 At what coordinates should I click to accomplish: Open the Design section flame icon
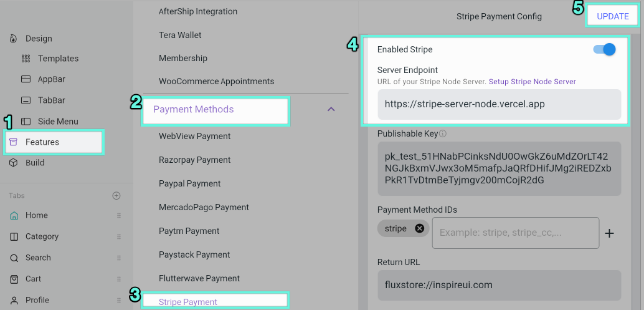pyautogui.click(x=14, y=39)
